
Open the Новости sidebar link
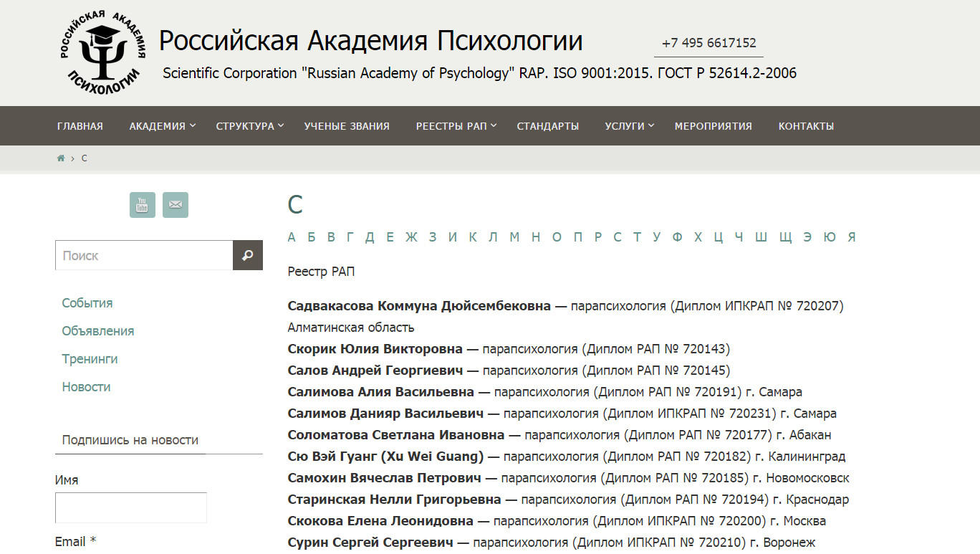[86, 387]
